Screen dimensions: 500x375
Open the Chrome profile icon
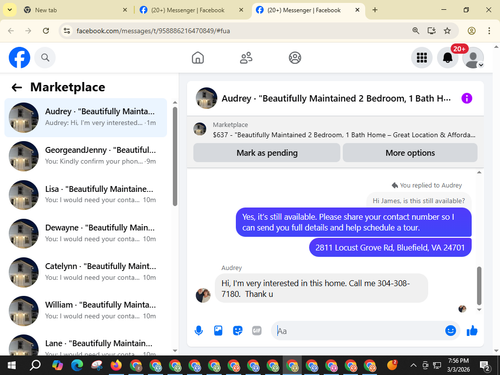[471, 31]
